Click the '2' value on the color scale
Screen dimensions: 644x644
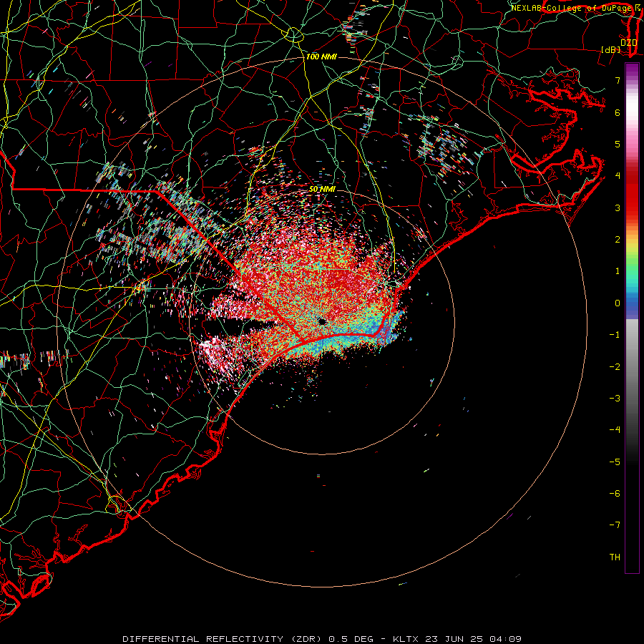coord(618,240)
